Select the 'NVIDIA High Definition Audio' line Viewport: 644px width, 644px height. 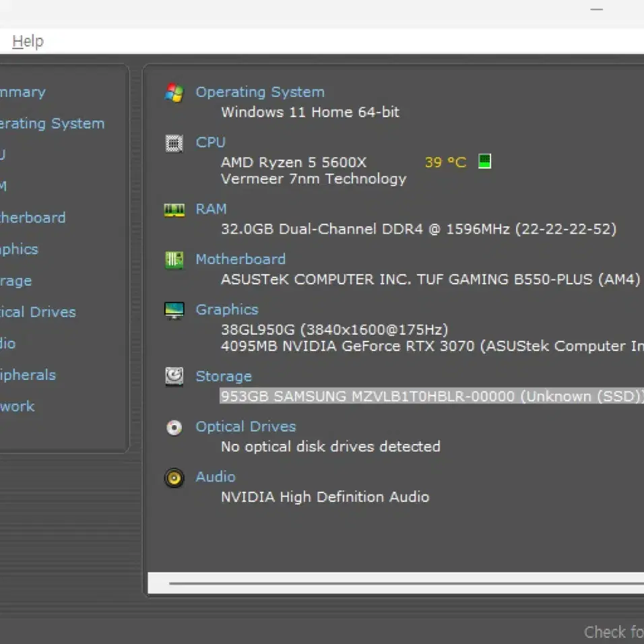pos(325,497)
